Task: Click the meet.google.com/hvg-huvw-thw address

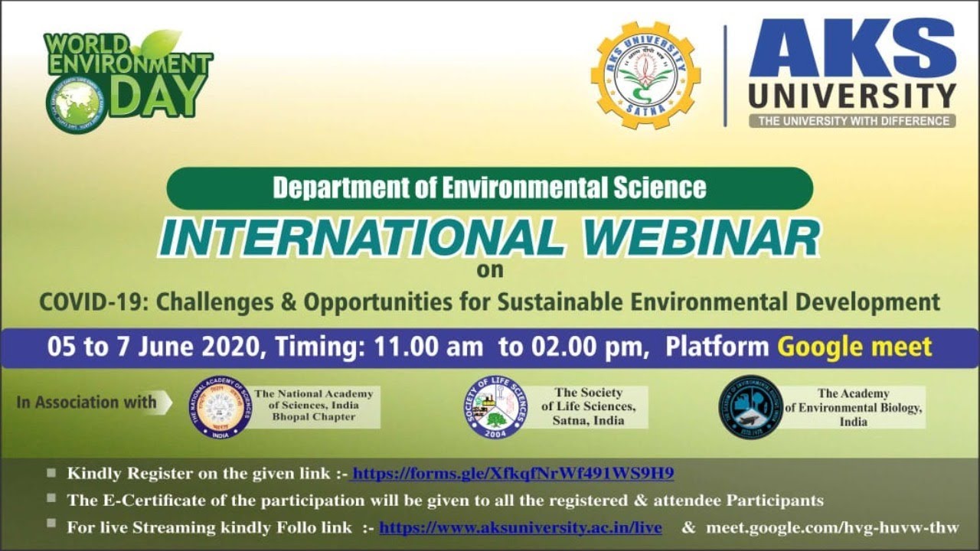Action: point(831,527)
